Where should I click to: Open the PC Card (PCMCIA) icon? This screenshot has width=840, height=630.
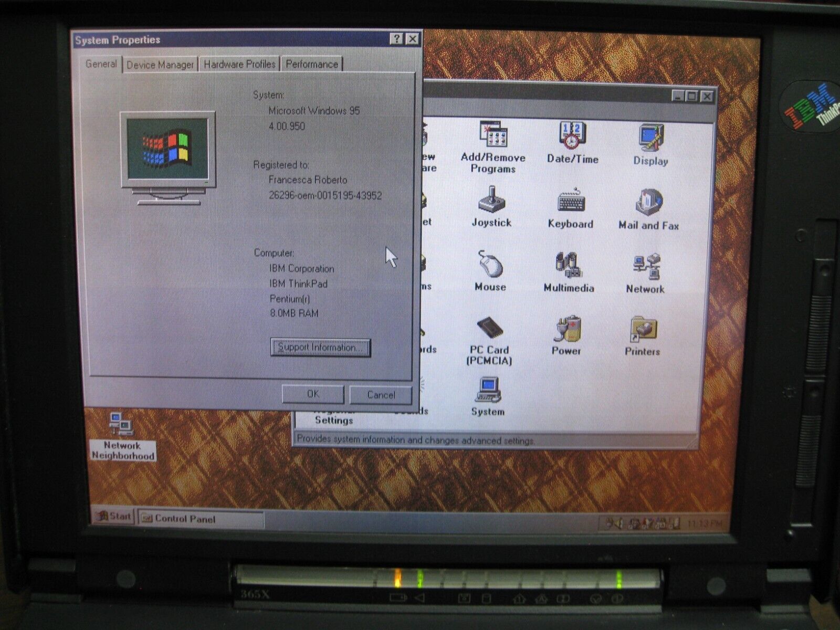pos(489,341)
